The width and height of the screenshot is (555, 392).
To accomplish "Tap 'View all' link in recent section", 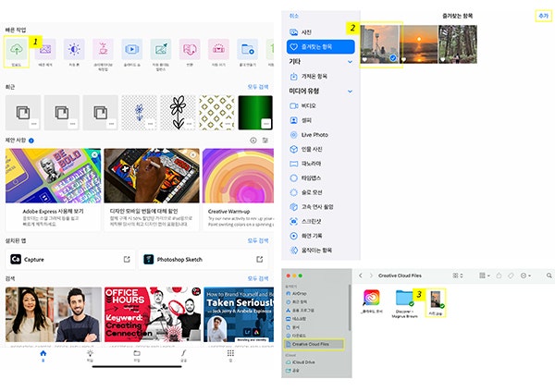I will [258, 87].
